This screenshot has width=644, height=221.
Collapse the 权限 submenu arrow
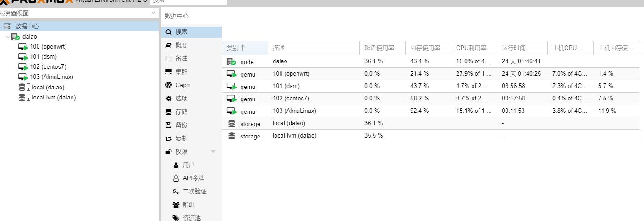click(213, 152)
